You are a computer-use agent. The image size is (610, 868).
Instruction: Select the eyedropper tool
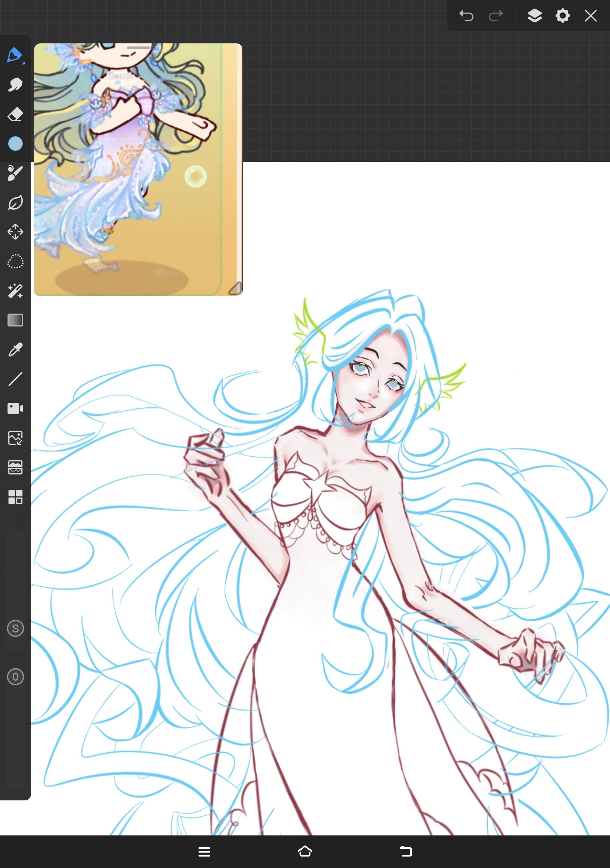(x=15, y=350)
